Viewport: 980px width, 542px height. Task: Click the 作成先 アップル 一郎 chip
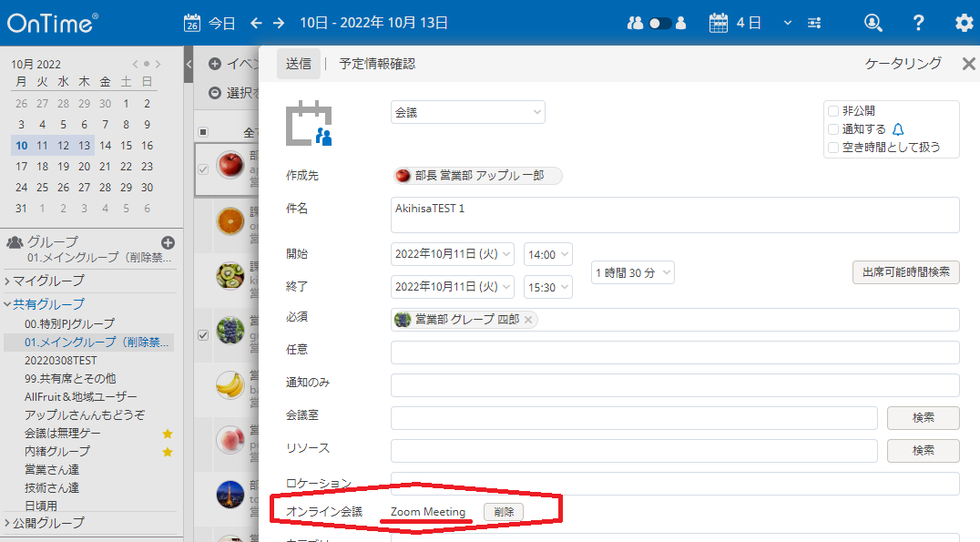click(477, 176)
